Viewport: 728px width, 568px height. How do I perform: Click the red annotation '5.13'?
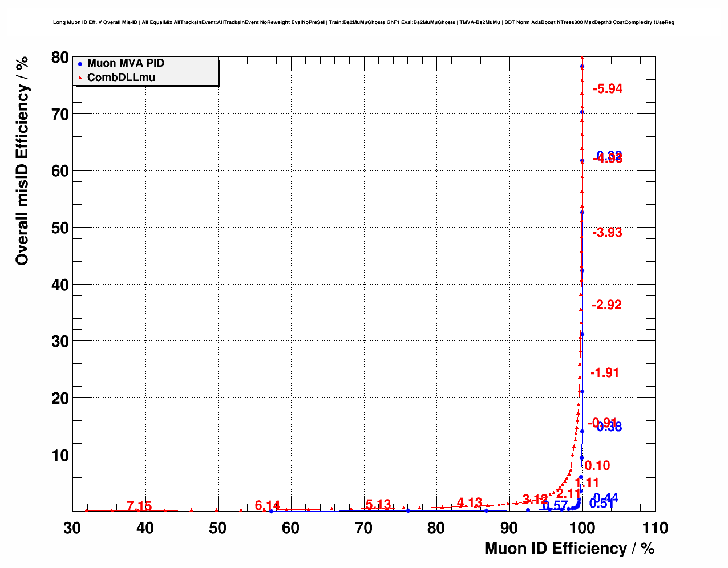378,504
